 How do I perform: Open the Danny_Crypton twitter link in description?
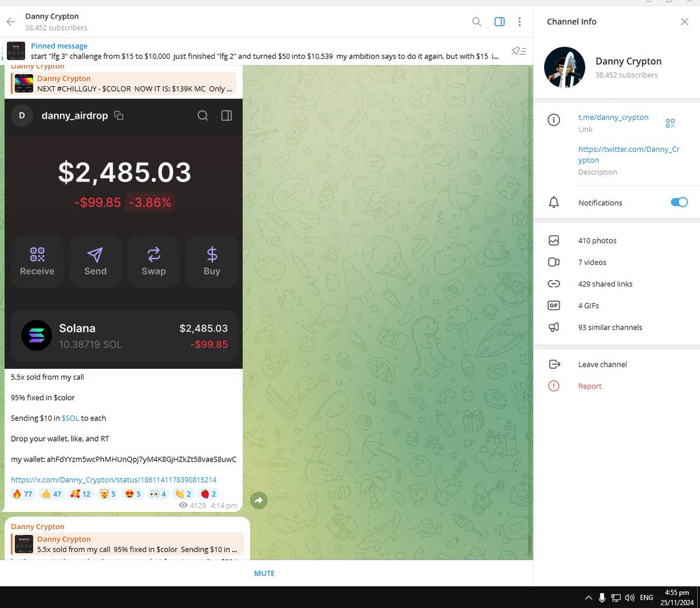pyautogui.click(x=629, y=155)
